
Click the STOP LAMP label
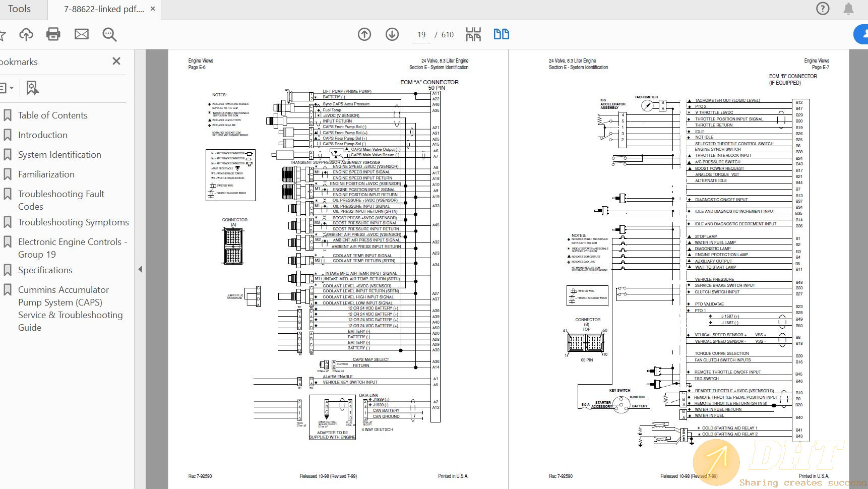pyautogui.click(x=706, y=236)
